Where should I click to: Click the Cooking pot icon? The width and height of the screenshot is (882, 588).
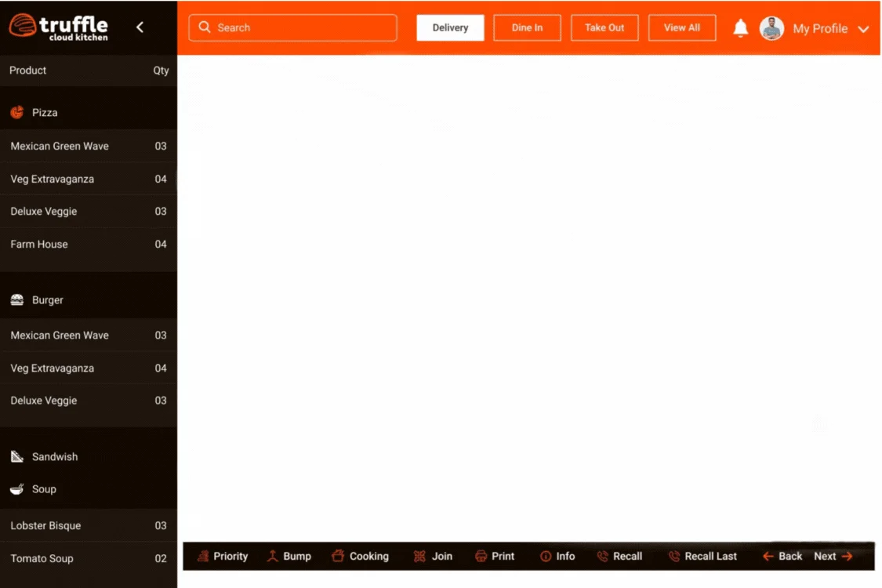click(x=338, y=557)
